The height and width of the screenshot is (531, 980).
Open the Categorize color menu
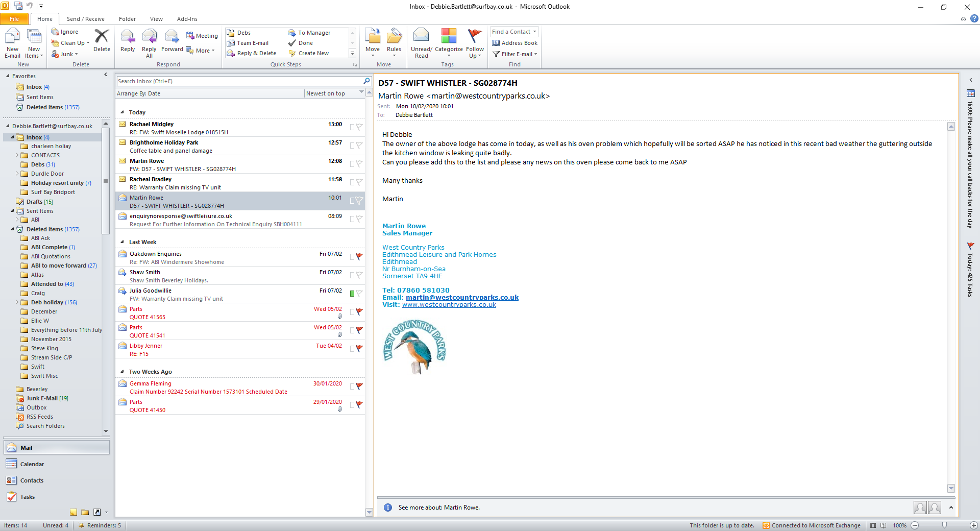click(449, 43)
